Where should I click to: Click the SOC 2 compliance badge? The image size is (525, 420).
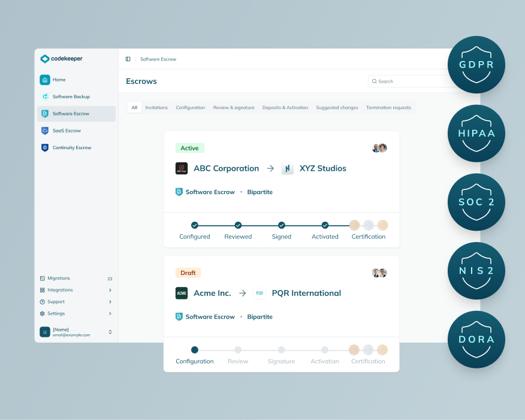click(x=476, y=202)
